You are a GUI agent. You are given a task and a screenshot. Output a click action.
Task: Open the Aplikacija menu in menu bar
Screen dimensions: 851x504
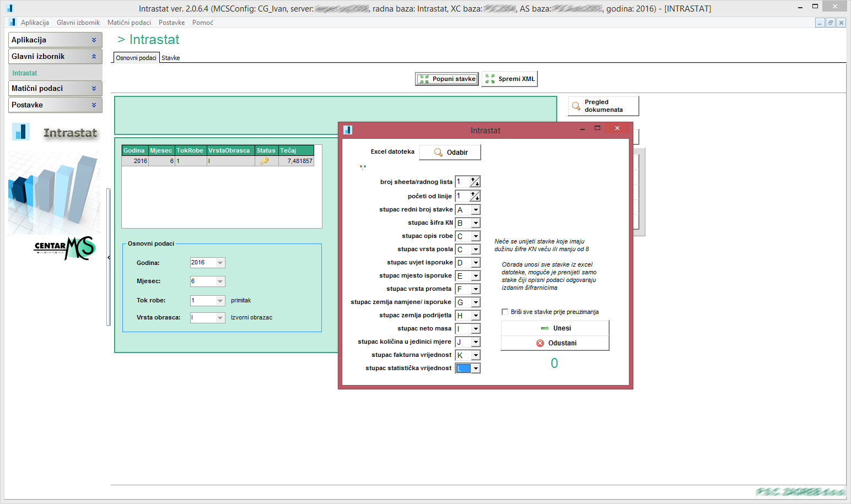tap(35, 23)
